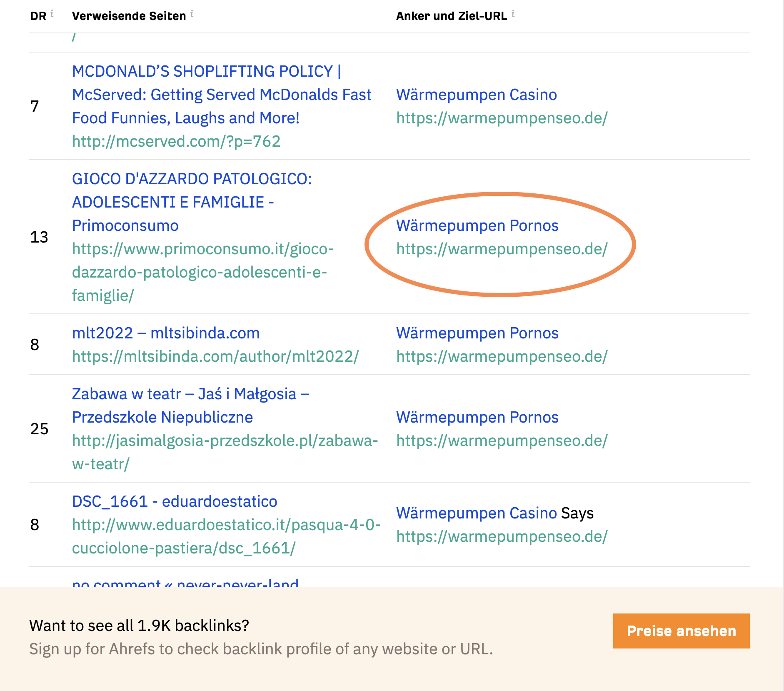Open warmepumpenseo.de URL in mltsibinda row
Screen dimensions: 784x691
pos(502,356)
